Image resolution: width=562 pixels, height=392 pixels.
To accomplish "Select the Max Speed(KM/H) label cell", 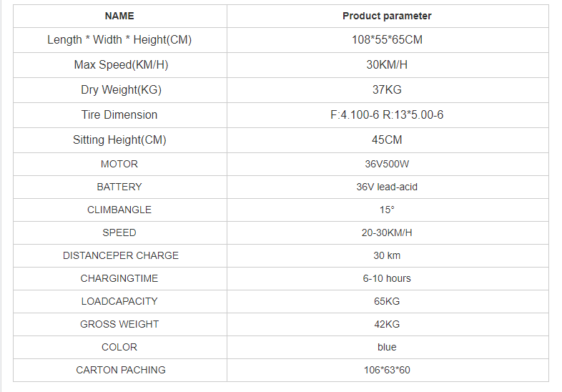I will click(x=119, y=65).
